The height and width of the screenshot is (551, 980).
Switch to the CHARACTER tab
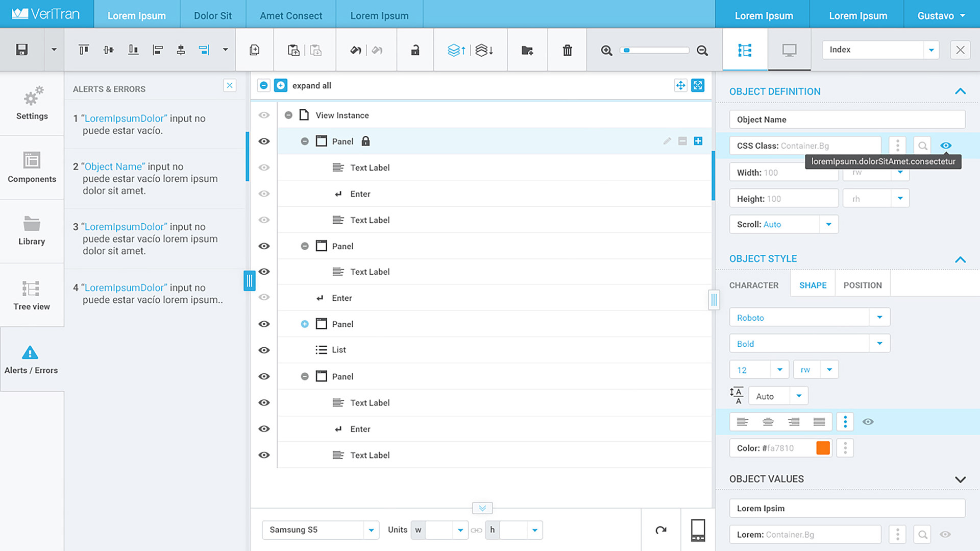pos(754,285)
